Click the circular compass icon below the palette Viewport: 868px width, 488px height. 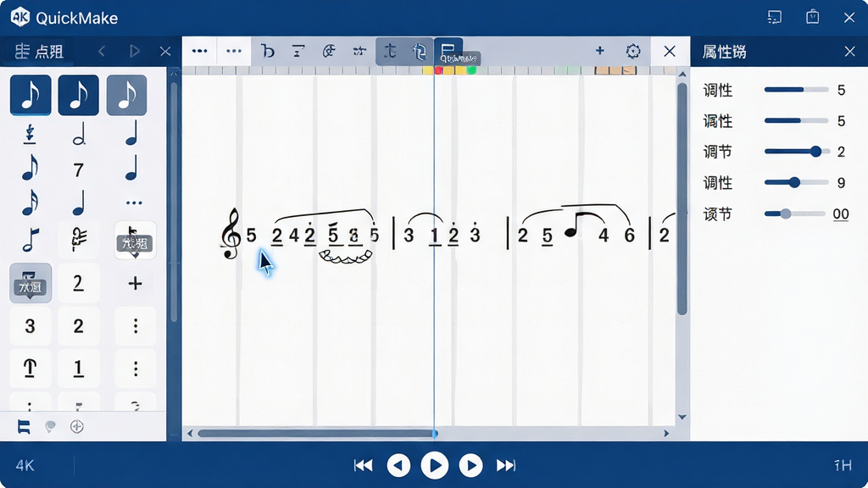[x=77, y=427]
